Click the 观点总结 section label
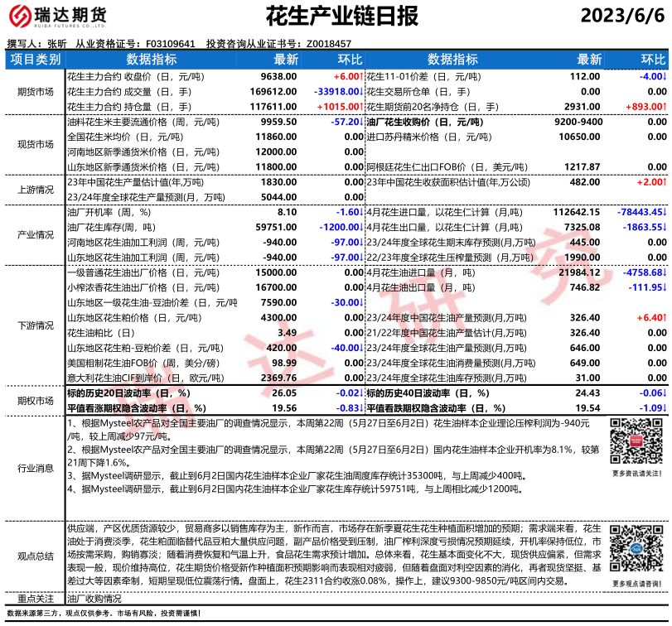This screenshot has width=672, height=626. (x=35, y=556)
